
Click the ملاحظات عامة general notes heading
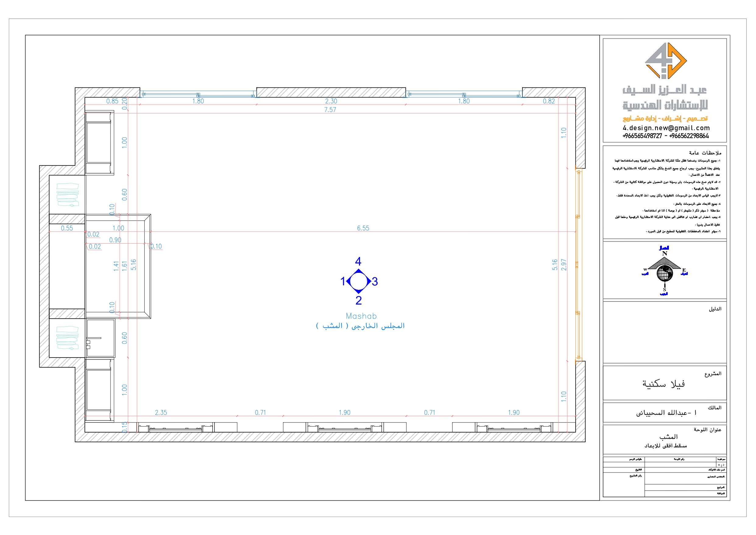[x=705, y=153]
